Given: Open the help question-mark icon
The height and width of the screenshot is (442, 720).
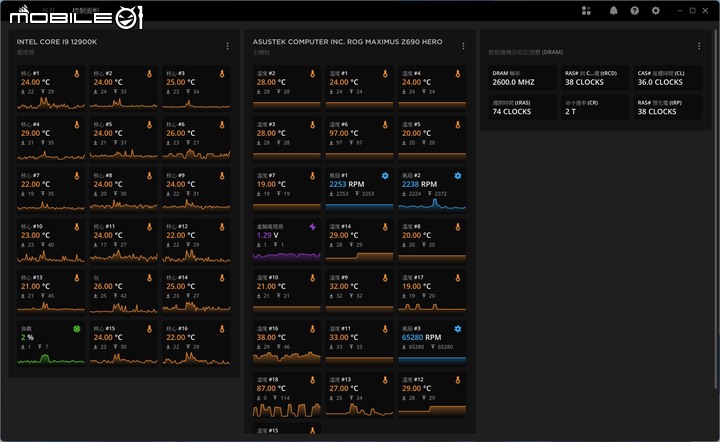Looking at the screenshot, I should click(634, 11).
